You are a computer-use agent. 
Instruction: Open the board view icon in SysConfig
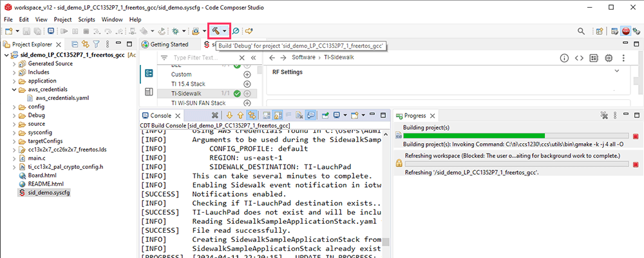594,58
